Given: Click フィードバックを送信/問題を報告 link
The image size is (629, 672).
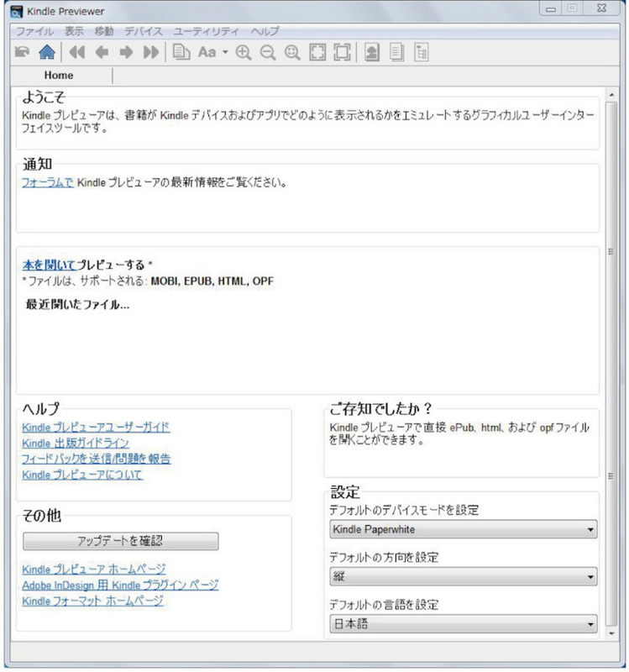Looking at the screenshot, I should coord(97,459).
